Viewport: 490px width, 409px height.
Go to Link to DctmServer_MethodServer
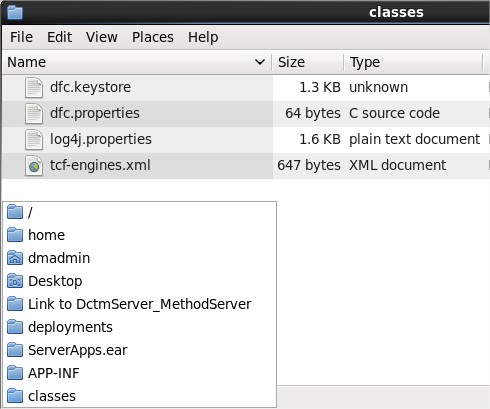[x=140, y=304]
